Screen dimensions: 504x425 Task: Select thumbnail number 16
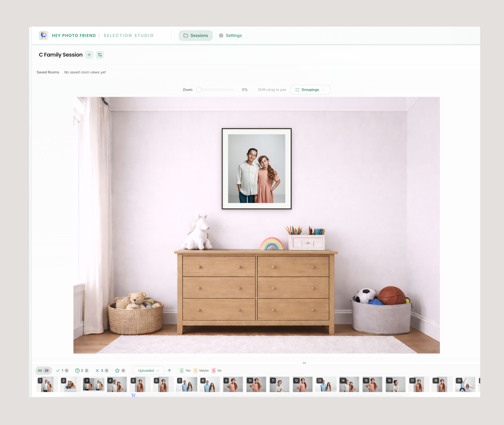point(395,384)
